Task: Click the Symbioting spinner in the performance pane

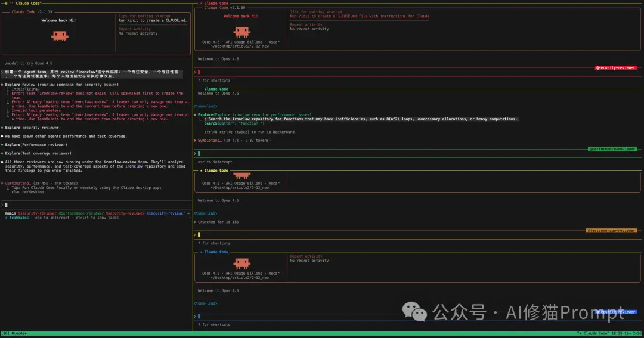Action: pos(209,141)
